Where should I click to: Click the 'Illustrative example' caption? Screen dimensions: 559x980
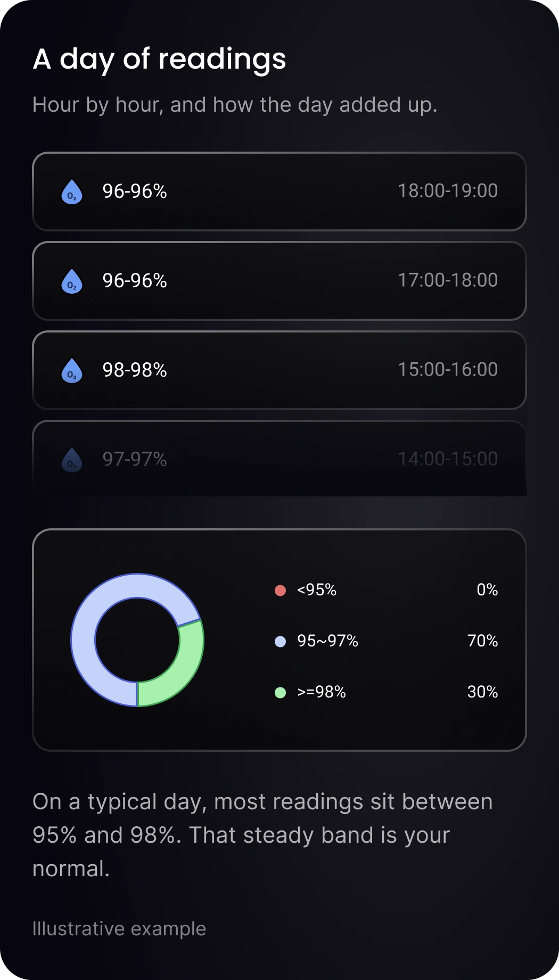pos(119,929)
